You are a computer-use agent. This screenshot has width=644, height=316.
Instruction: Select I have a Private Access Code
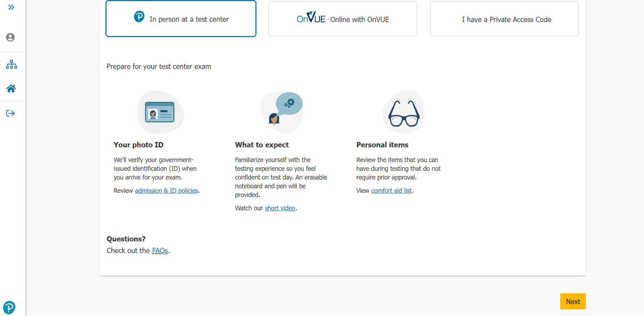[504, 19]
